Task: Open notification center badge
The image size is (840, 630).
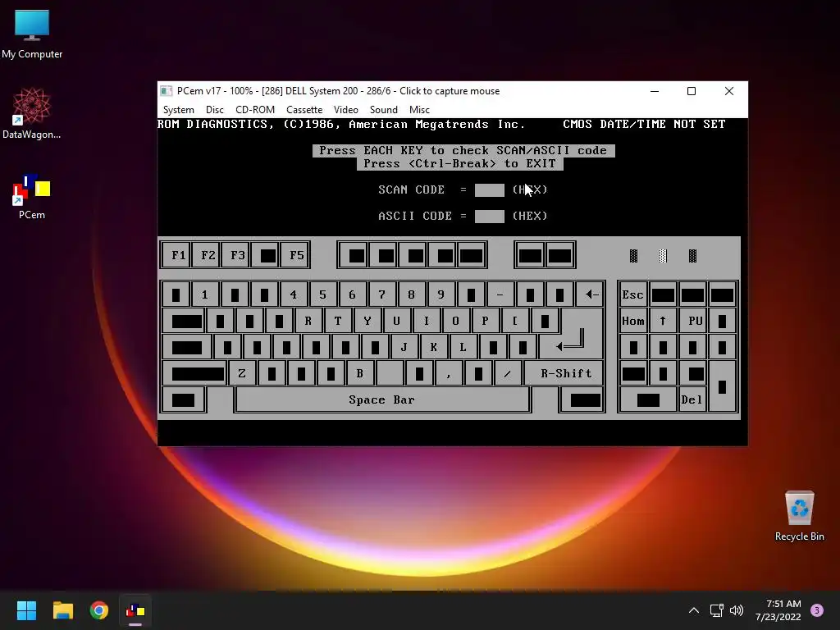Action: 817,610
